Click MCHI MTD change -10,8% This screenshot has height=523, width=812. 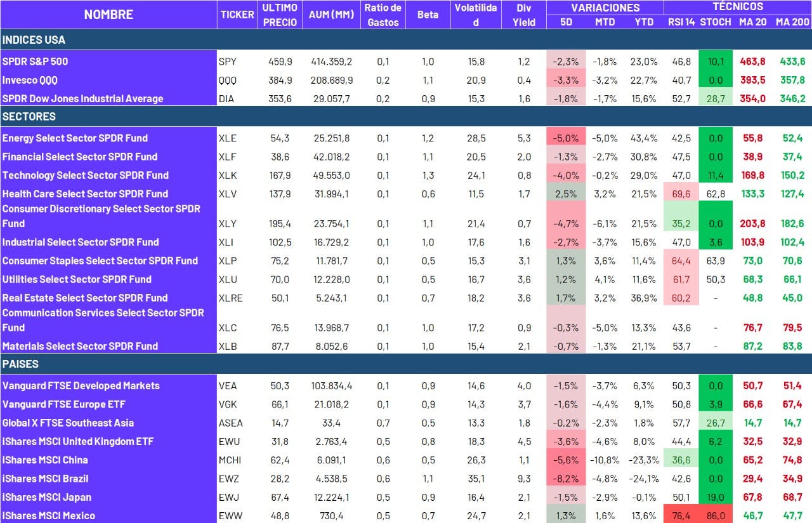(605, 460)
